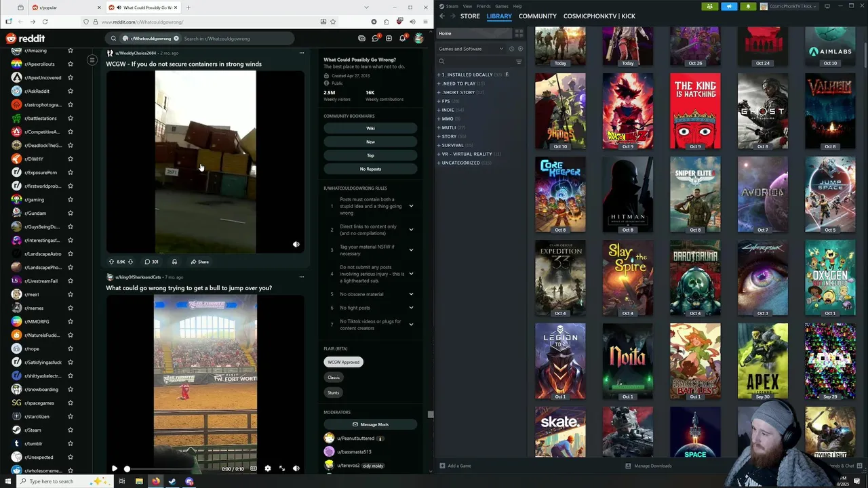
Task: Click Steam library grid view icon
Action: point(519,33)
